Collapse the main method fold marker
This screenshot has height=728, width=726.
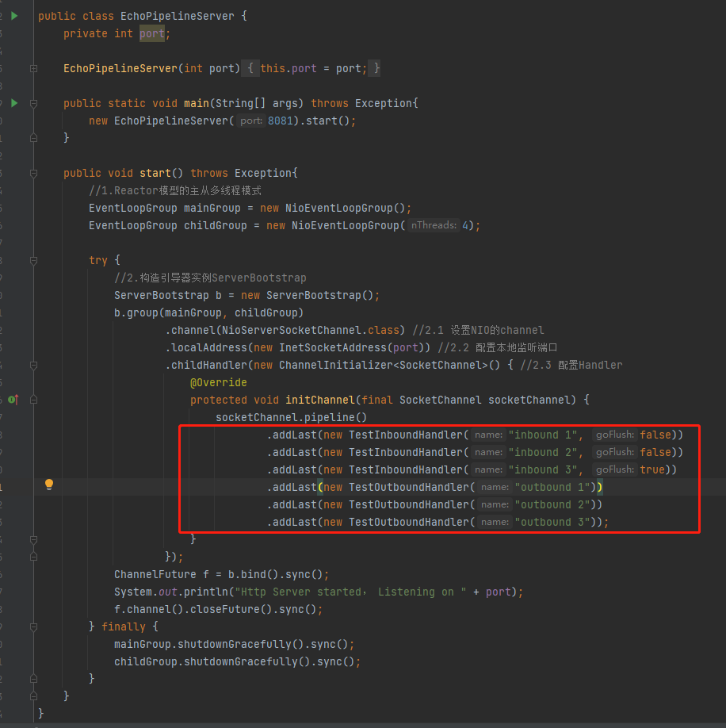[33, 104]
